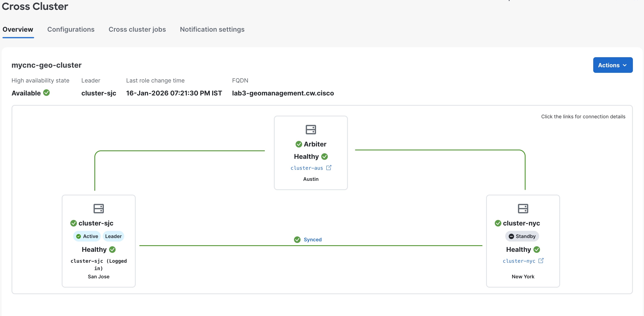Open the cluster-aus link
The image size is (644, 316).
click(307, 168)
